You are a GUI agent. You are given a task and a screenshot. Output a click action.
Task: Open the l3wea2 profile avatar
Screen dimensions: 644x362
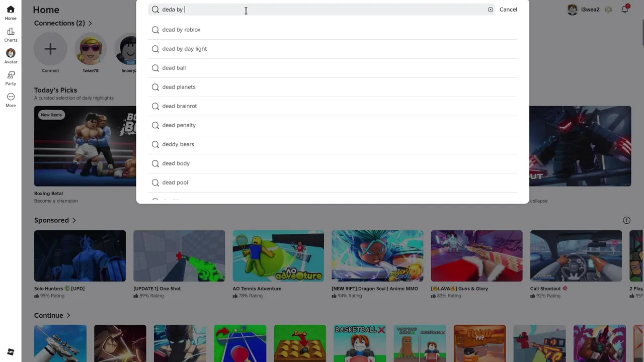[x=572, y=10]
